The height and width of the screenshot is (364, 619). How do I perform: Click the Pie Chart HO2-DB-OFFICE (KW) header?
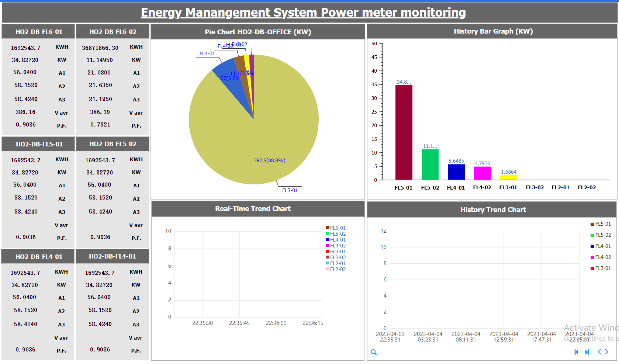point(258,32)
